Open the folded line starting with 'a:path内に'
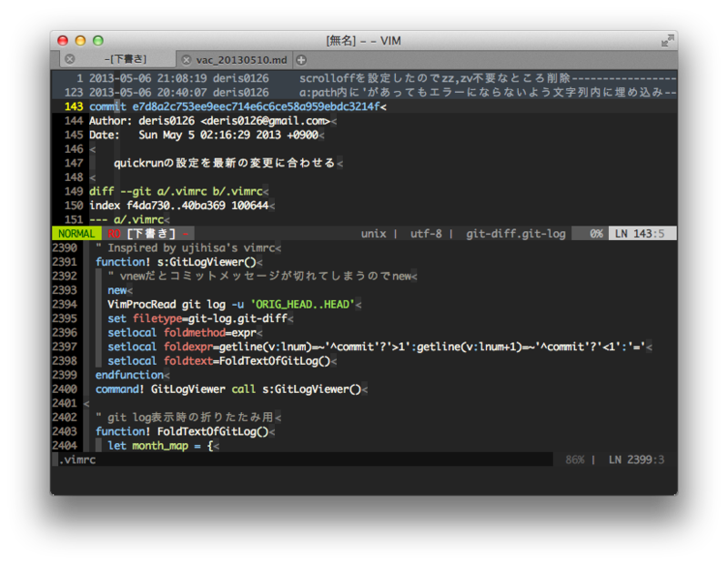The width and height of the screenshot is (728, 565). (364, 93)
